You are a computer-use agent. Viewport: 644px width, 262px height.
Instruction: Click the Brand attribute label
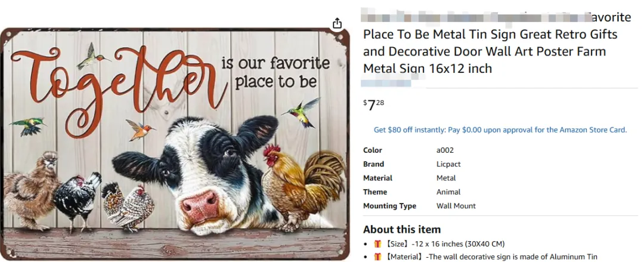[374, 164]
